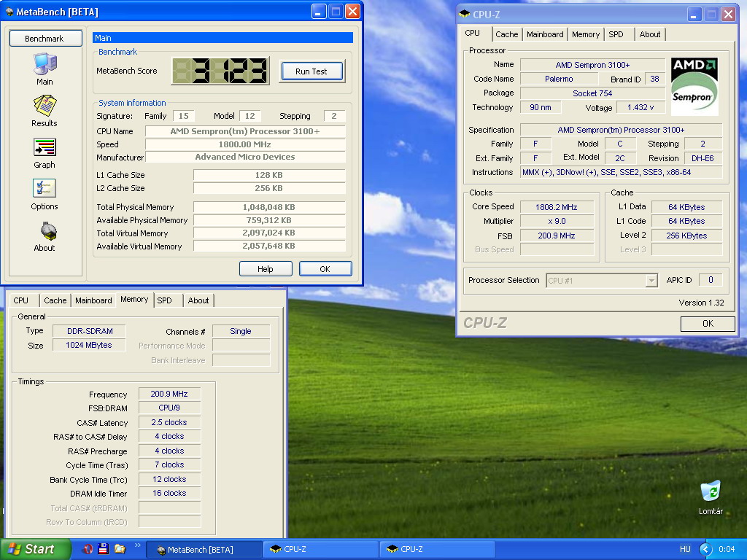Image resolution: width=747 pixels, height=560 pixels.
Task: Switch to About tab in right CPU-Z window
Action: tap(650, 34)
